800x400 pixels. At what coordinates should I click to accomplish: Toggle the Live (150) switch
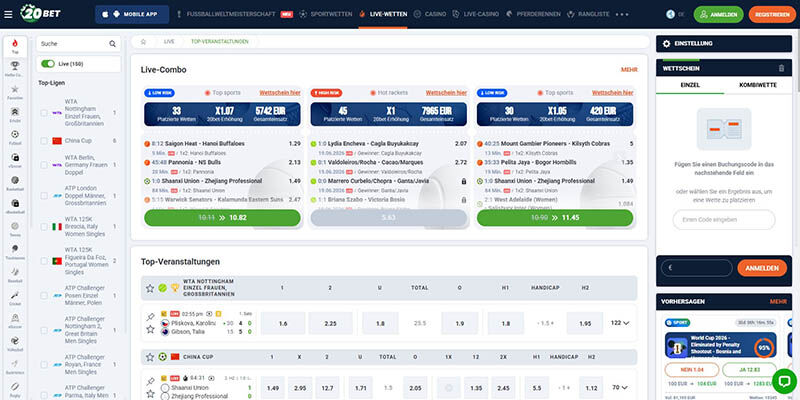pyautogui.click(x=48, y=64)
